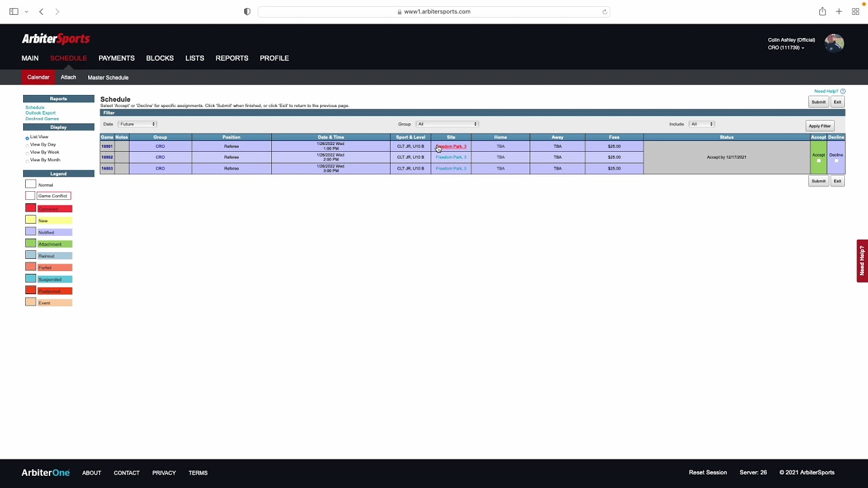Click the Safari share icon
The image size is (868, 488).
(x=822, y=12)
